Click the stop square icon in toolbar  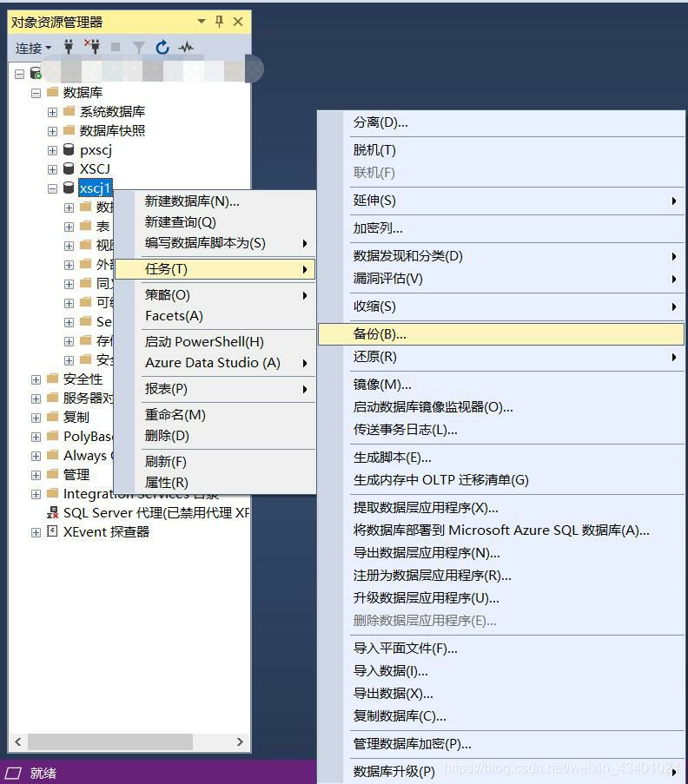coord(116,47)
